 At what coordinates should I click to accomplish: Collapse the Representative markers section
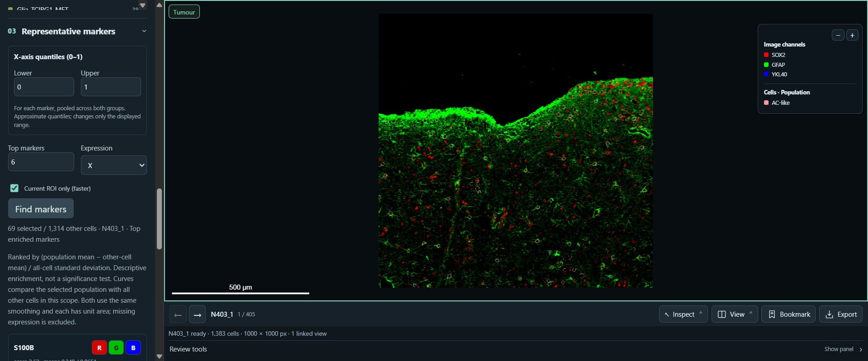pyautogui.click(x=144, y=31)
